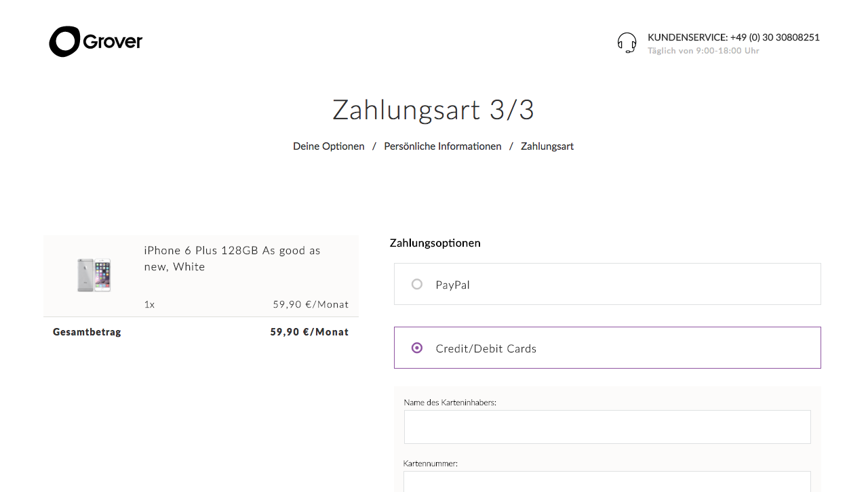Click the Kundenservice phone number text
The height and width of the screenshot is (492, 868).
[x=734, y=37]
